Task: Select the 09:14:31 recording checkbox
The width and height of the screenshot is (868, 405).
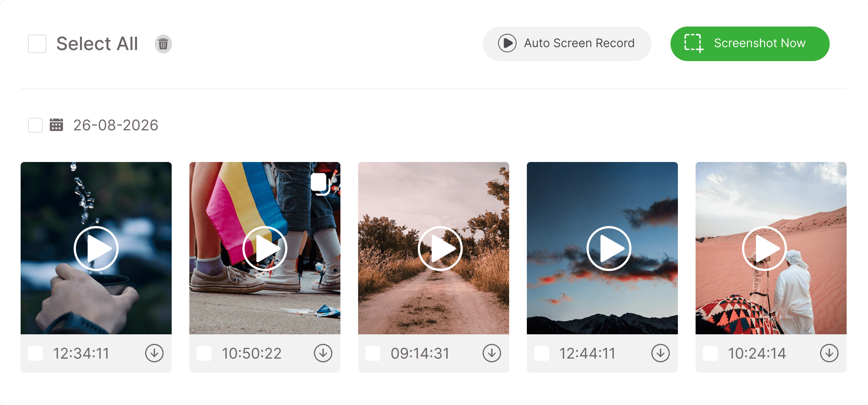Action: [x=373, y=353]
